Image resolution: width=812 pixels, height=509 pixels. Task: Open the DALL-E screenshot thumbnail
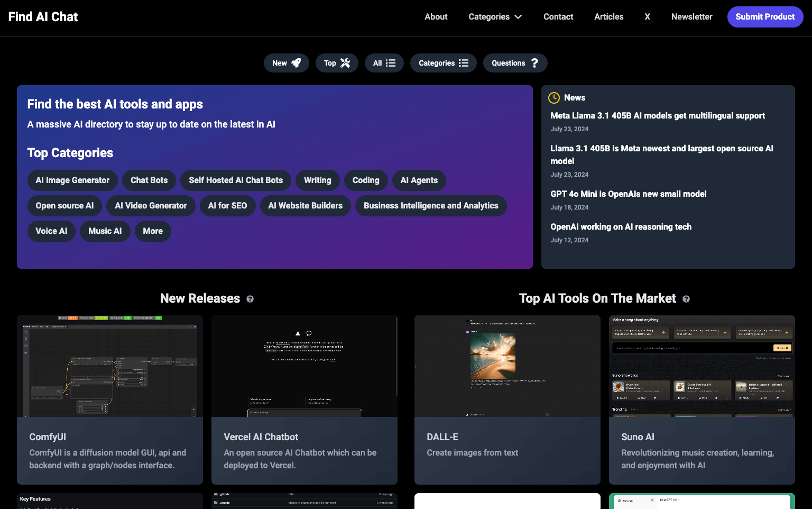(508, 366)
